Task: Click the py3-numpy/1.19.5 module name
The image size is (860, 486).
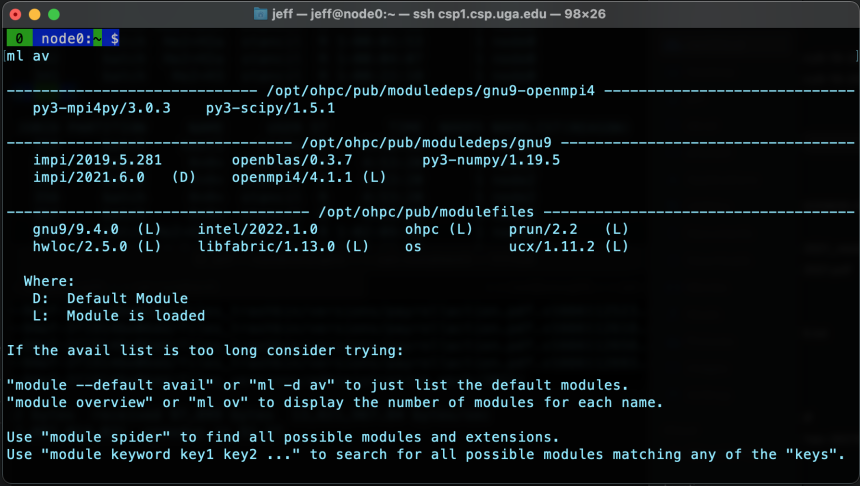Action: [x=491, y=160]
